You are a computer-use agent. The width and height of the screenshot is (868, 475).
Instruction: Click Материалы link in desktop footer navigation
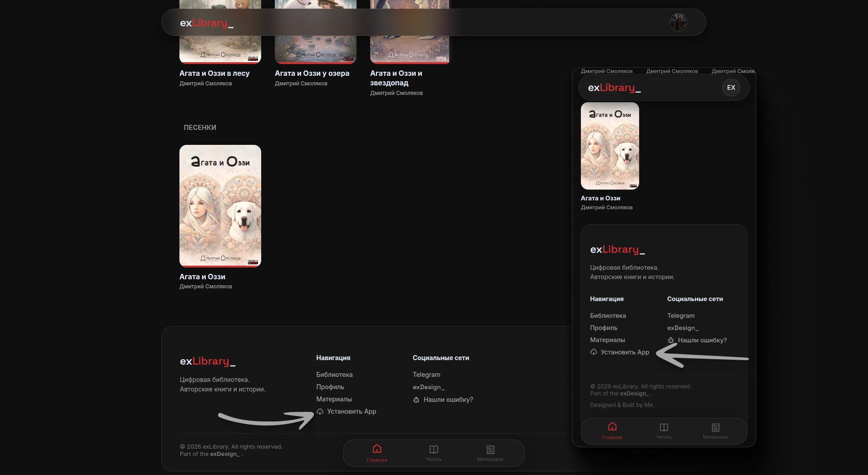334,399
